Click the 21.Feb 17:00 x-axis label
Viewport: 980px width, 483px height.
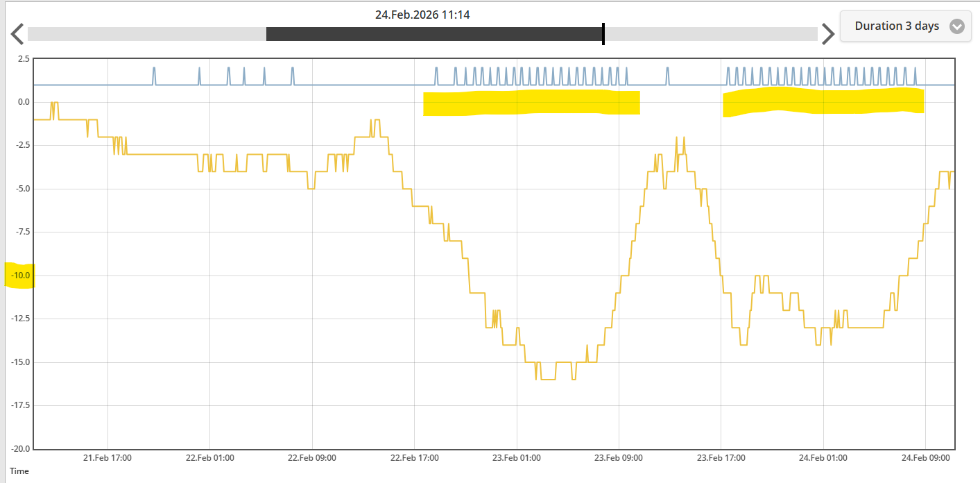click(x=108, y=458)
